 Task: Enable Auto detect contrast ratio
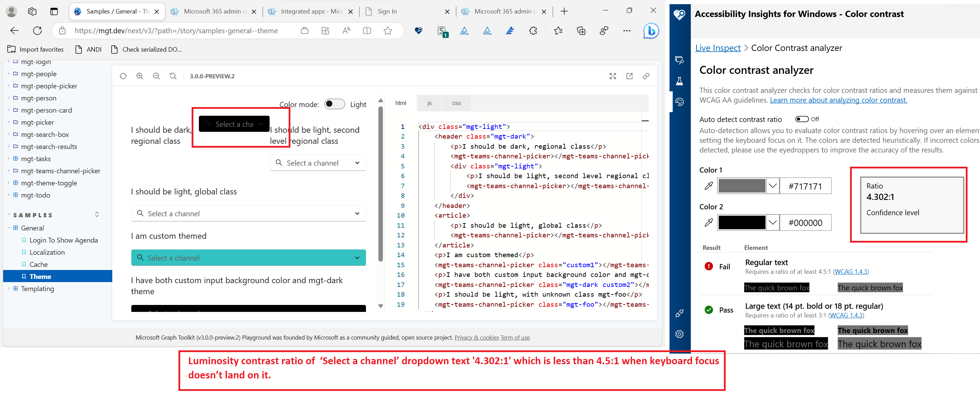coord(802,119)
